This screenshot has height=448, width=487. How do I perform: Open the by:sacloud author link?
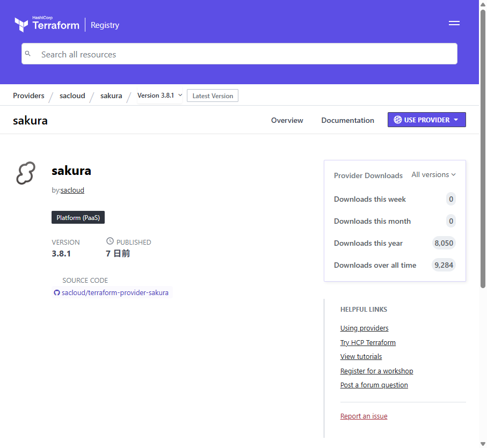[72, 190]
